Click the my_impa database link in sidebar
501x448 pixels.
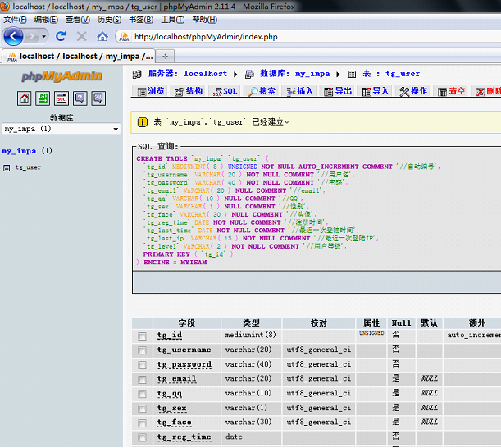click(x=19, y=151)
